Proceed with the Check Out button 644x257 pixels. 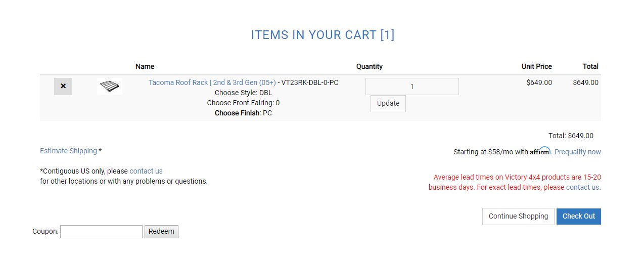pos(579,217)
